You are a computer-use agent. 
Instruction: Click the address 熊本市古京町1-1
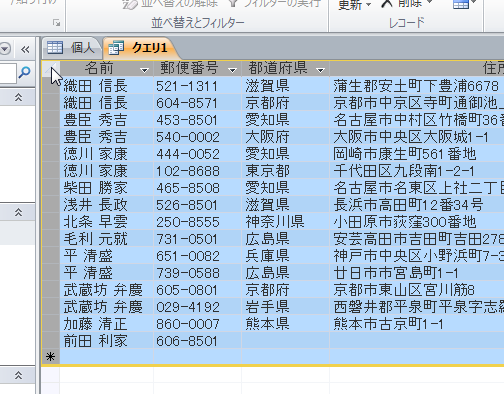pyautogui.click(x=417, y=324)
